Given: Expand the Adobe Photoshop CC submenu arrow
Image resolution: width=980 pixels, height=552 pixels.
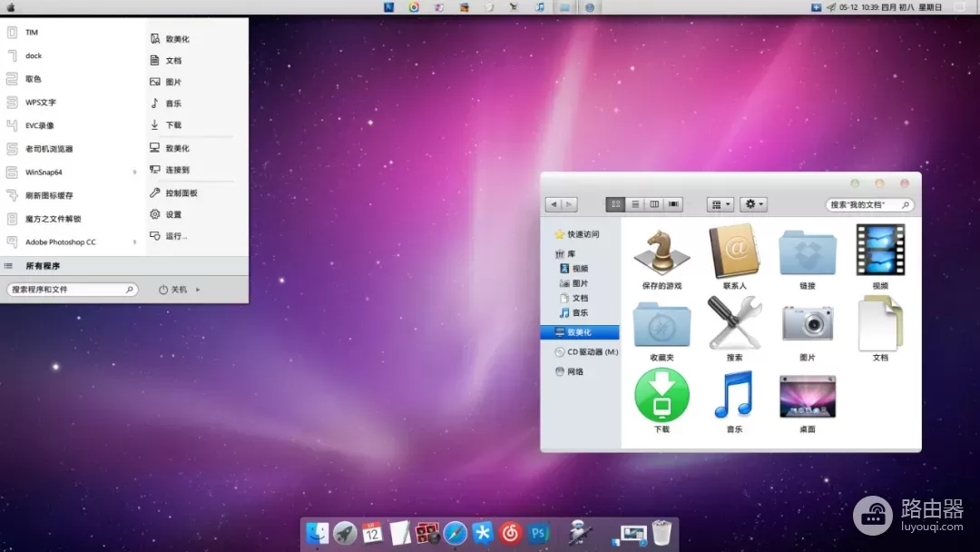Looking at the screenshot, I should coord(135,242).
